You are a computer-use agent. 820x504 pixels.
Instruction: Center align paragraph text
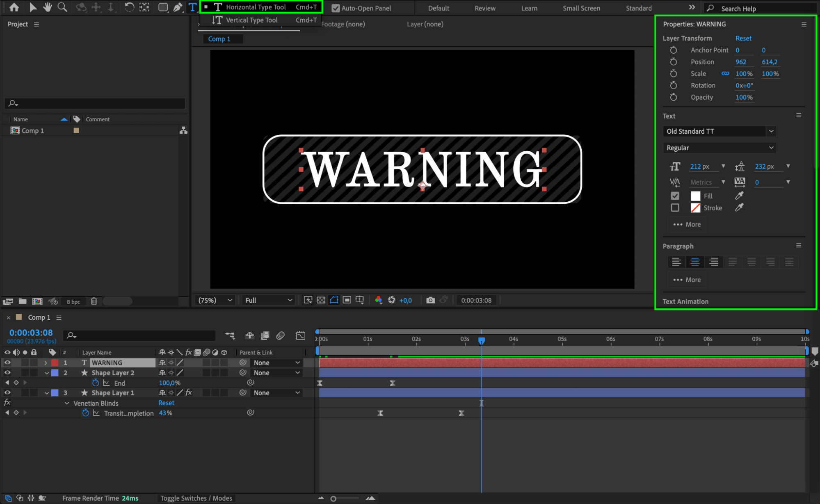click(x=695, y=262)
